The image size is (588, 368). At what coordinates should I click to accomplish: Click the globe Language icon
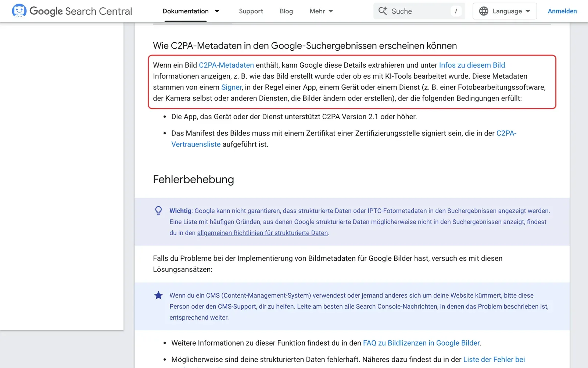[x=484, y=11]
